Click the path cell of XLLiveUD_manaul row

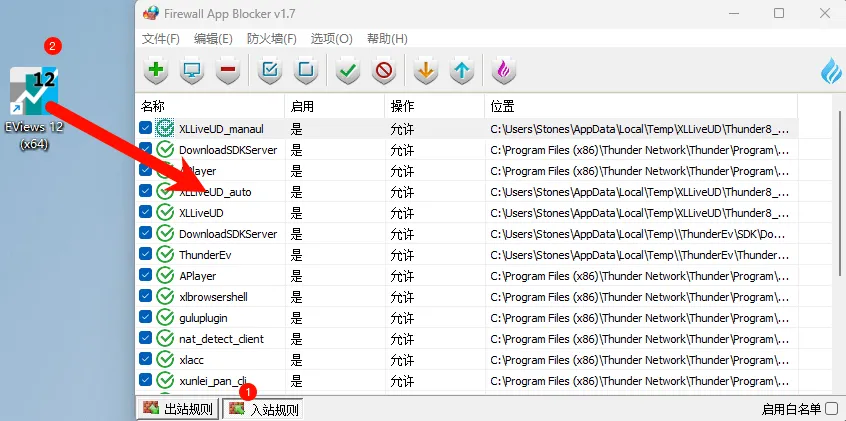point(641,129)
